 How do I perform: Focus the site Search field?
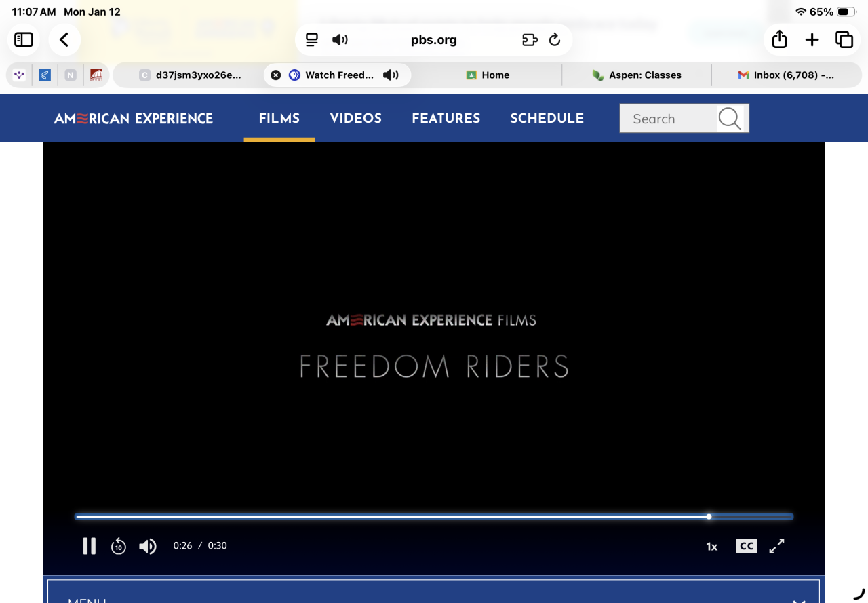(669, 119)
